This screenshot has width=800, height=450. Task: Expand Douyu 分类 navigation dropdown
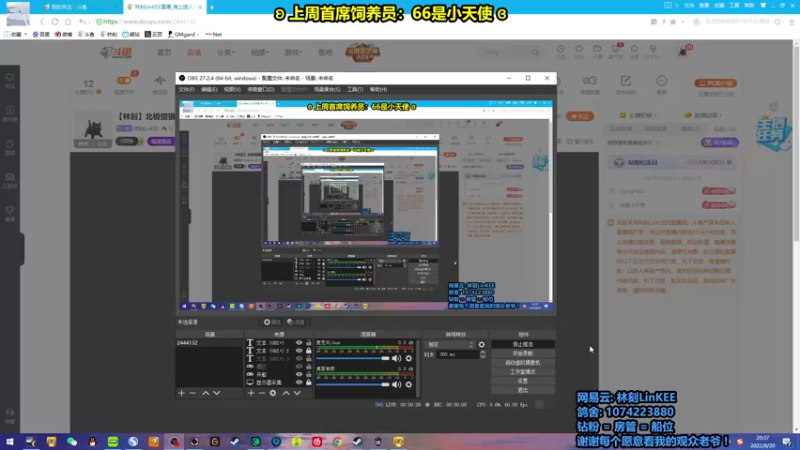click(x=226, y=53)
